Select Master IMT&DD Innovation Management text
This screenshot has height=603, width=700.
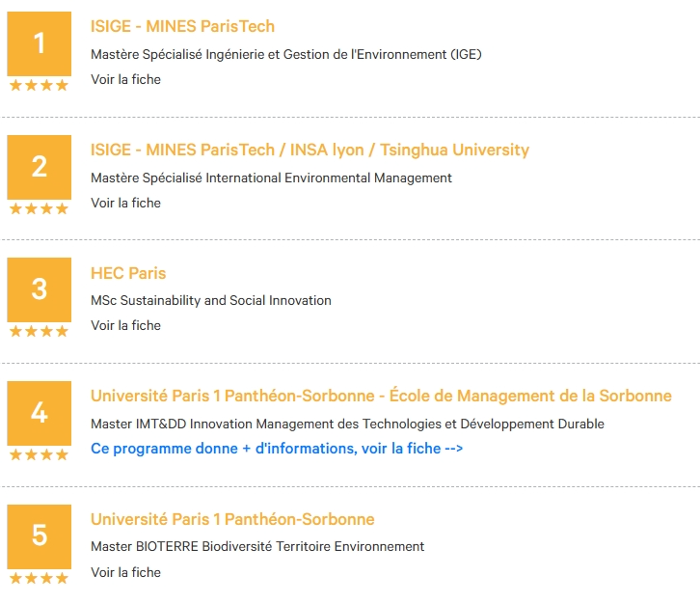pyautogui.click(x=347, y=424)
